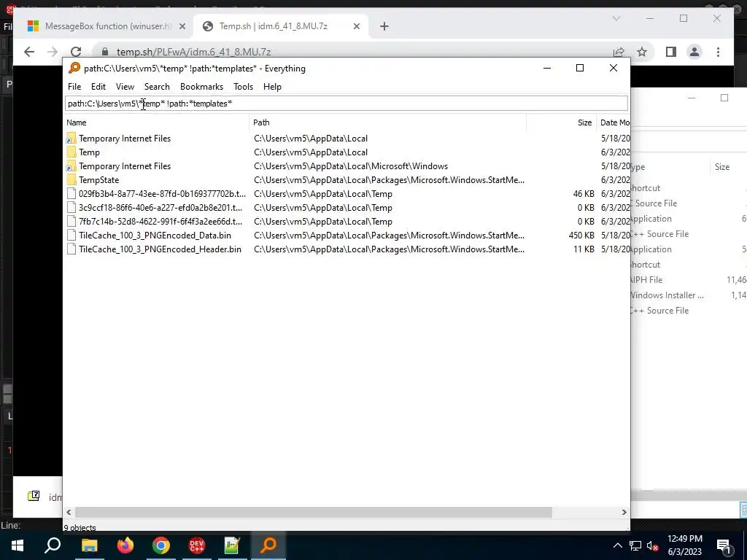Open File Explorer from taskbar

89,545
